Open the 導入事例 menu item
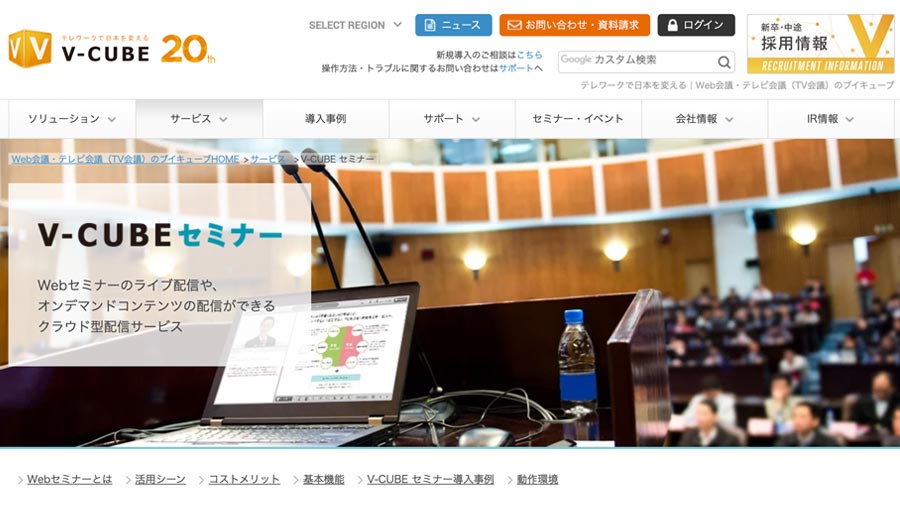The image size is (900, 525). (x=325, y=119)
